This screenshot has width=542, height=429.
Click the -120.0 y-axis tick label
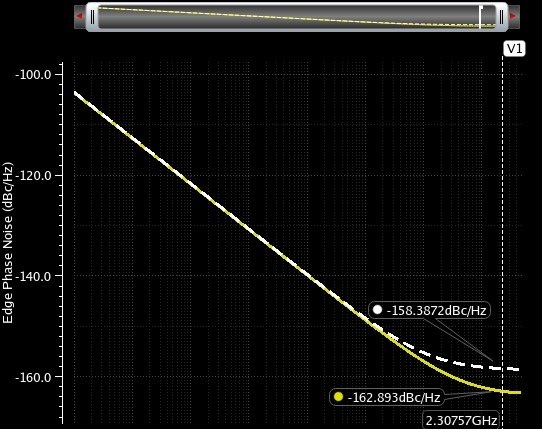(33, 176)
